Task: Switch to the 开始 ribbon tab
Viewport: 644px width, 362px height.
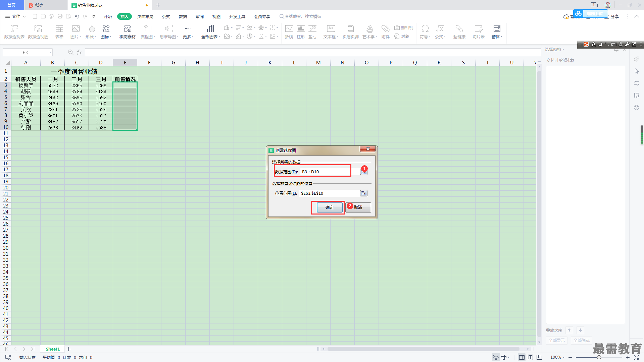Action: click(x=107, y=16)
